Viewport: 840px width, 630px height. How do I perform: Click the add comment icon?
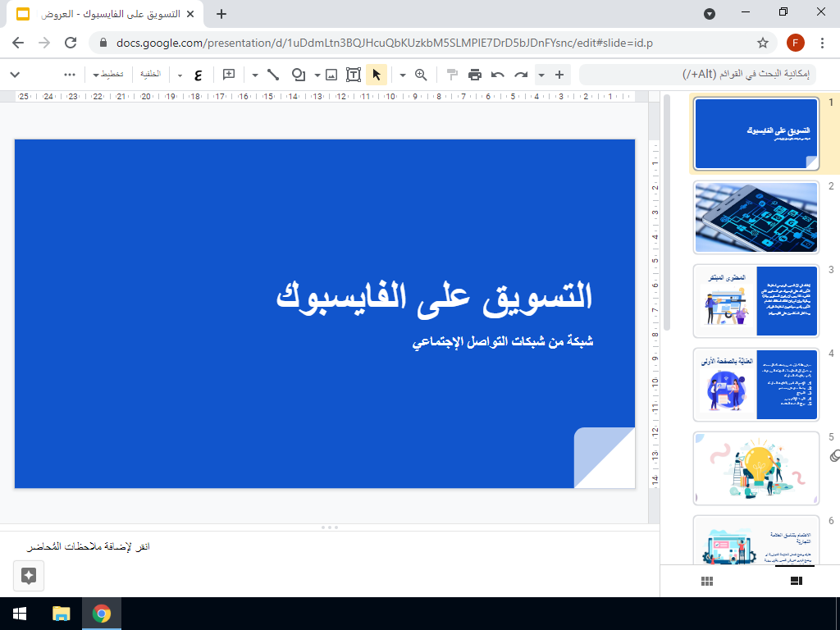229,75
